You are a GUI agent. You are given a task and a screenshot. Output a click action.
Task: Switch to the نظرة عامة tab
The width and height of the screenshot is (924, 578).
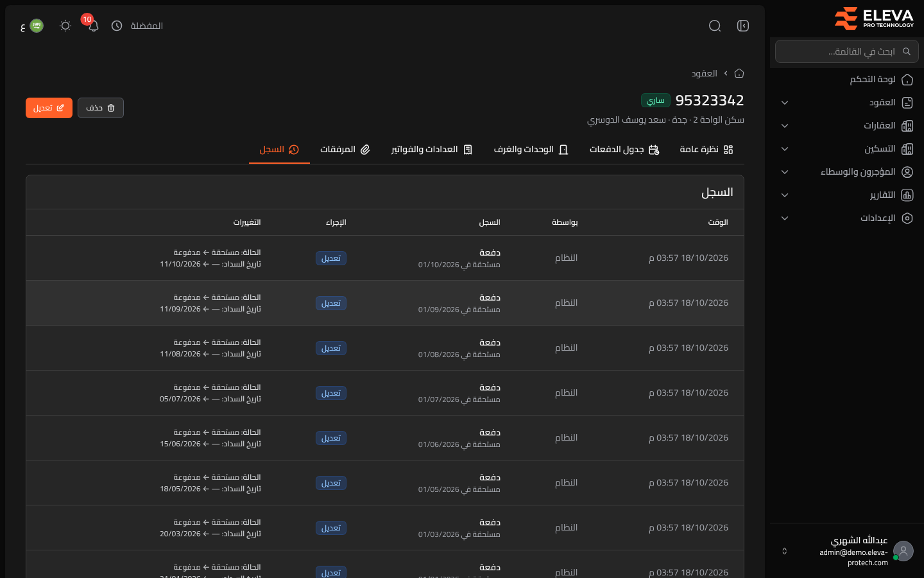point(706,150)
